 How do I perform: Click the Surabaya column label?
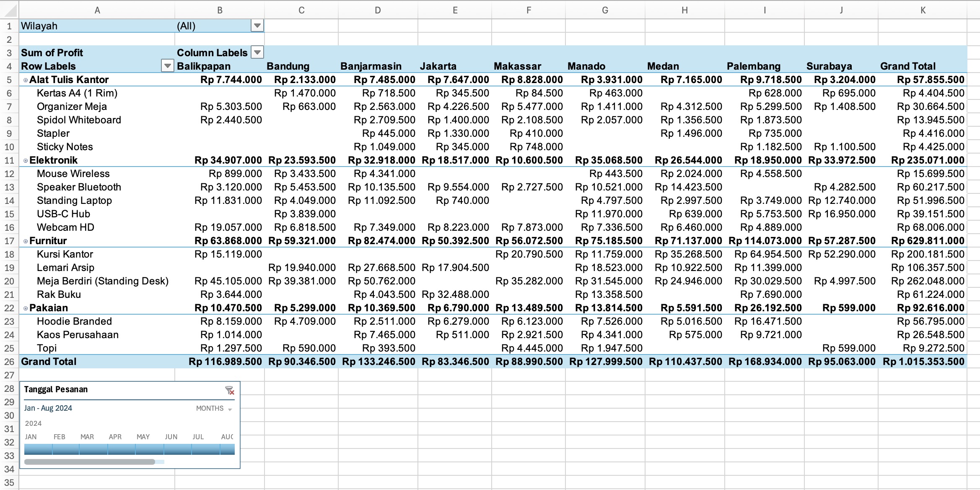click(x=829, y=66)
